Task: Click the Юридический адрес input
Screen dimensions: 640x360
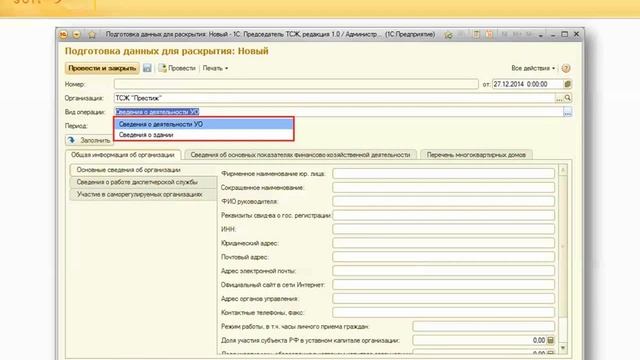Action: [x=444, y=243]
